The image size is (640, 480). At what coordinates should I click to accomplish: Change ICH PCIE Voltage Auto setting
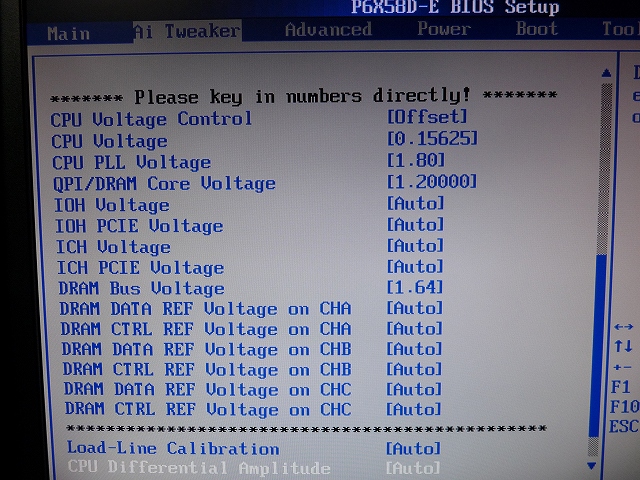tap(415, 267)
